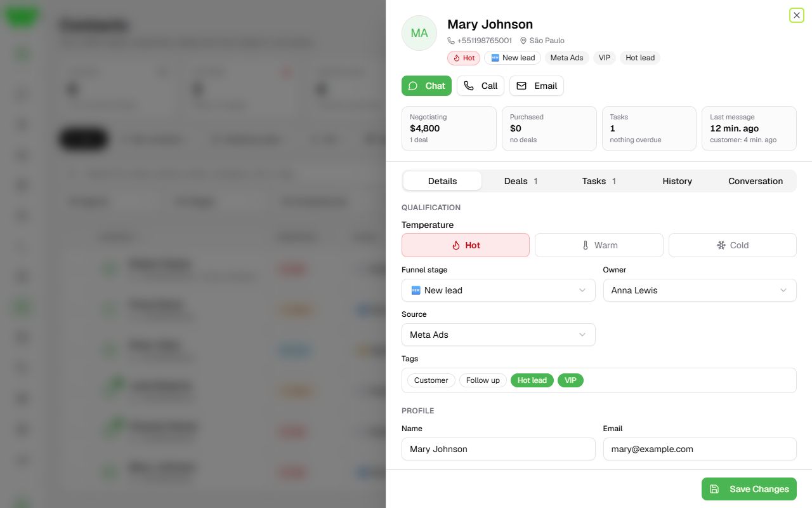Open the Tasks summary card
Image resolution: width=812 pixels, height=508 pixels.
pos(649,128)
